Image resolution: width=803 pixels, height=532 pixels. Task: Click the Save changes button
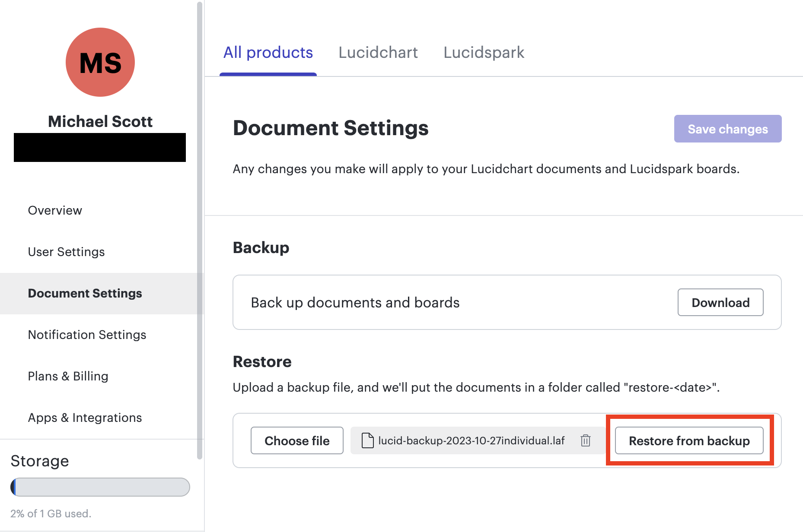727,129
